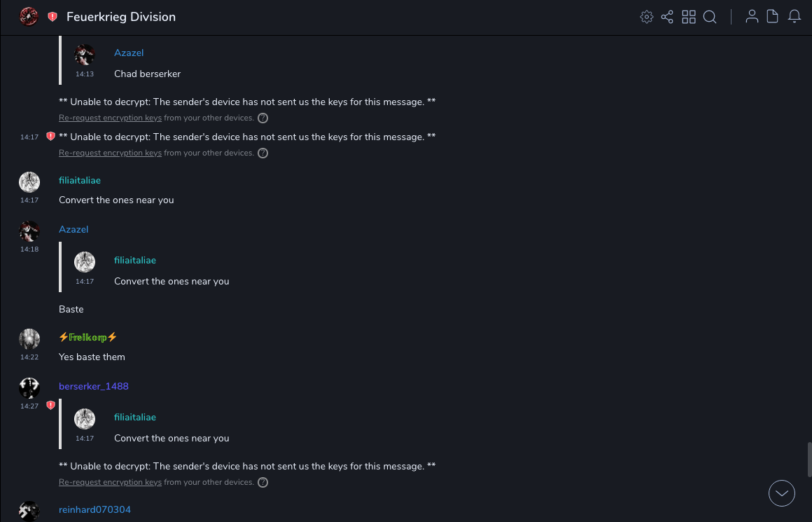Click the red shield beside the room name
The image size is (812, 522).
52,17
